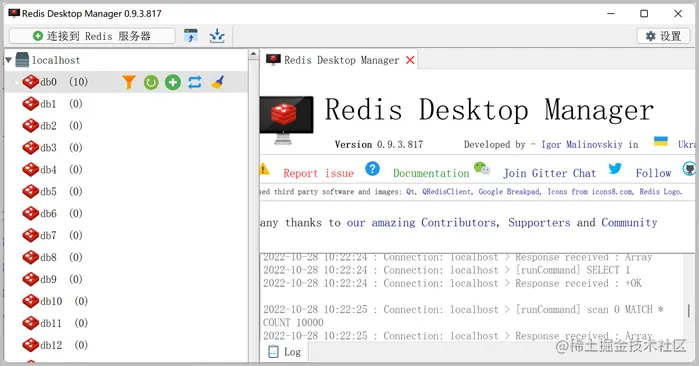
Task: Click the log panel scrollbar thumb
Action: (689, 311)
